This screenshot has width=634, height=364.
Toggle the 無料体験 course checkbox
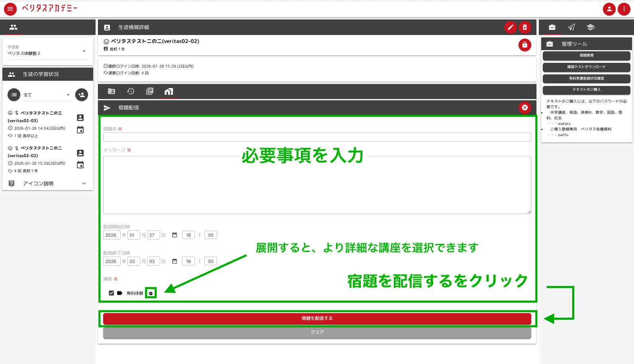click(x=111, y=293)
